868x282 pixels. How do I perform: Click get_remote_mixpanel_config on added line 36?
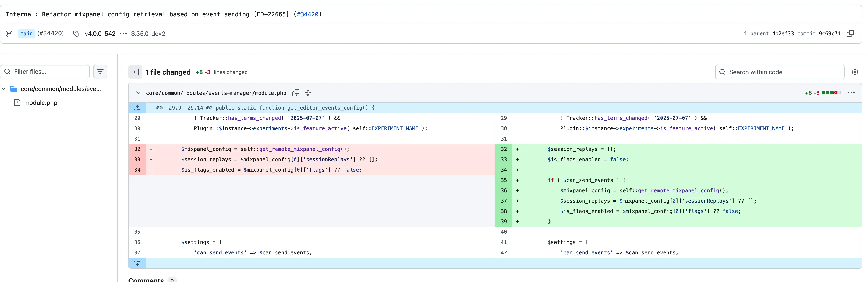(x=679, y=190)
